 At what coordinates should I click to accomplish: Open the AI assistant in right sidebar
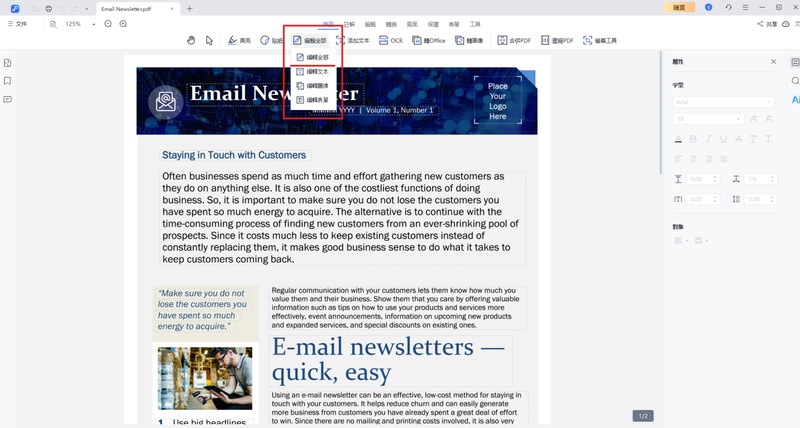click(x=795, y=100)
